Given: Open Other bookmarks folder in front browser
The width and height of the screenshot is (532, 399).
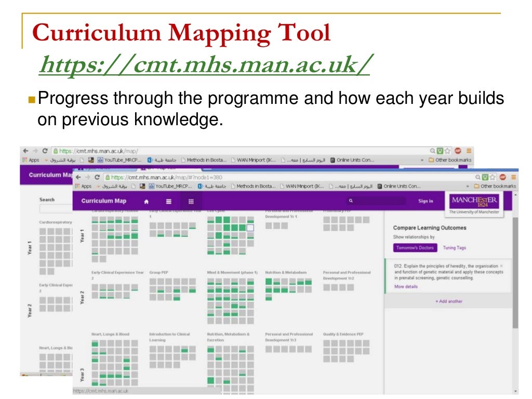Looking at the screenshot, I should pos(495,186).
